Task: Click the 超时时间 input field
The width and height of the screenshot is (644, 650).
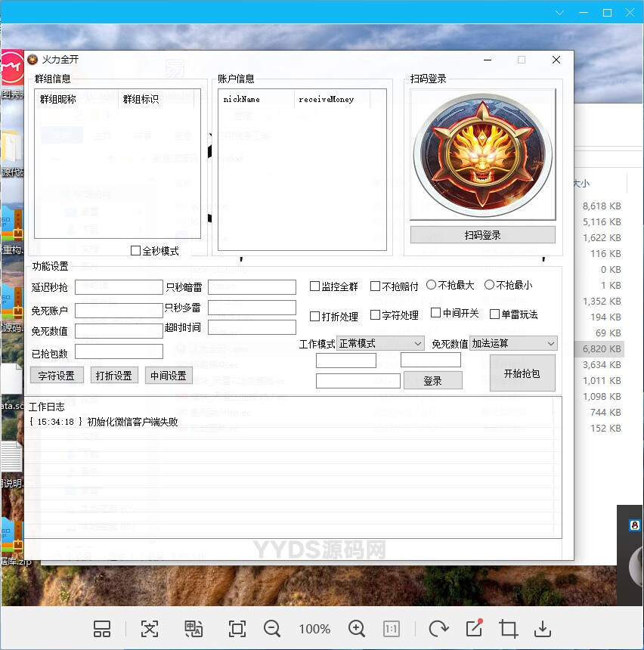Action: [x=252, y=327]
